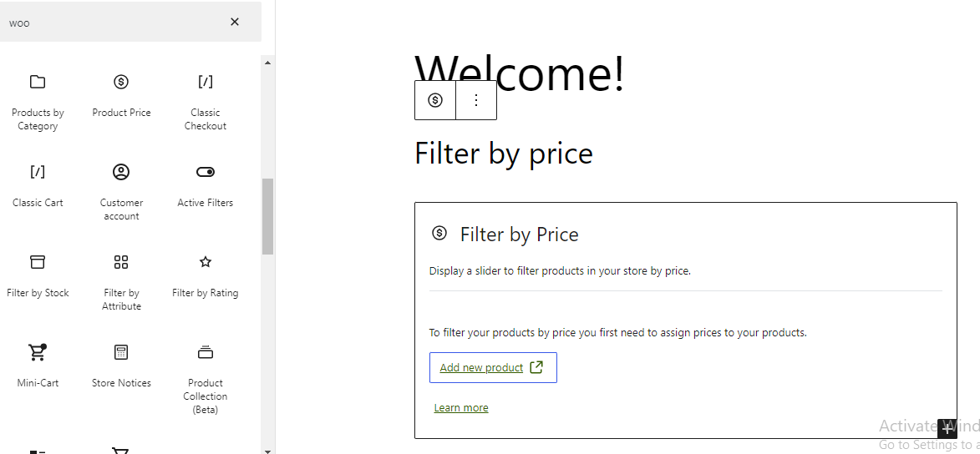The height and width of the screenshot is (454, 980).
Task: Insert the Active Filters block
Action: [x=205, y=185]
